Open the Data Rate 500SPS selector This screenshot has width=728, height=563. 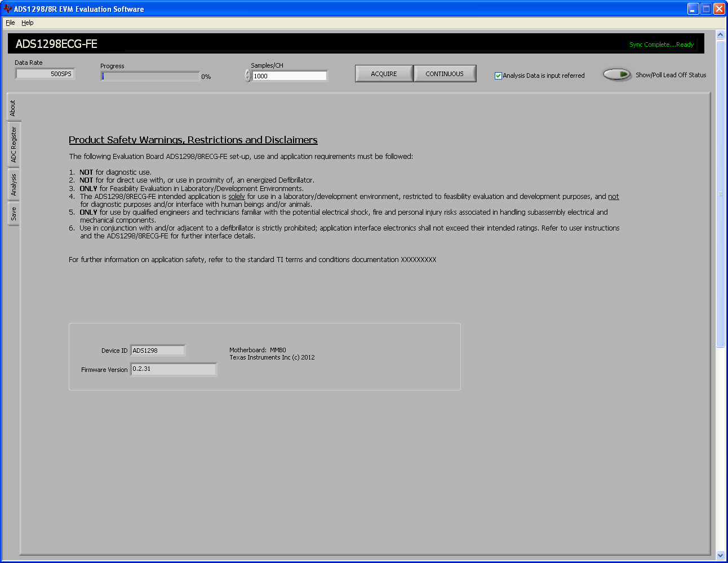pyautogui.click(x=45, y=74)
